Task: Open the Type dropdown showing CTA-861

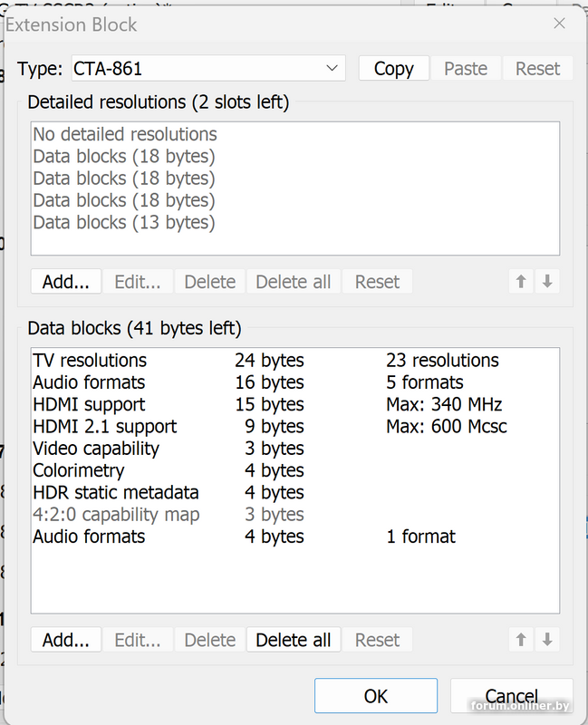Action: 207,68
